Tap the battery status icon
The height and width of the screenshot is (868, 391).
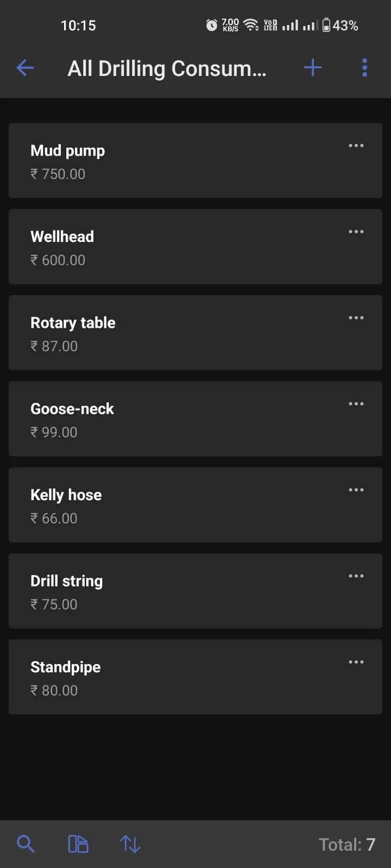pyautogui.click(x=326, y=25)
